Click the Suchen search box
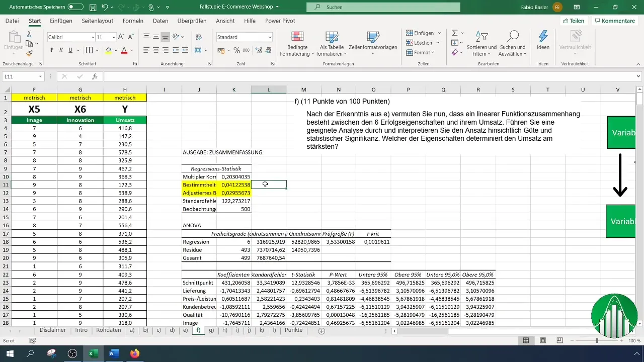This screenshot has width=644, height=362. click(x=383, y=8)
